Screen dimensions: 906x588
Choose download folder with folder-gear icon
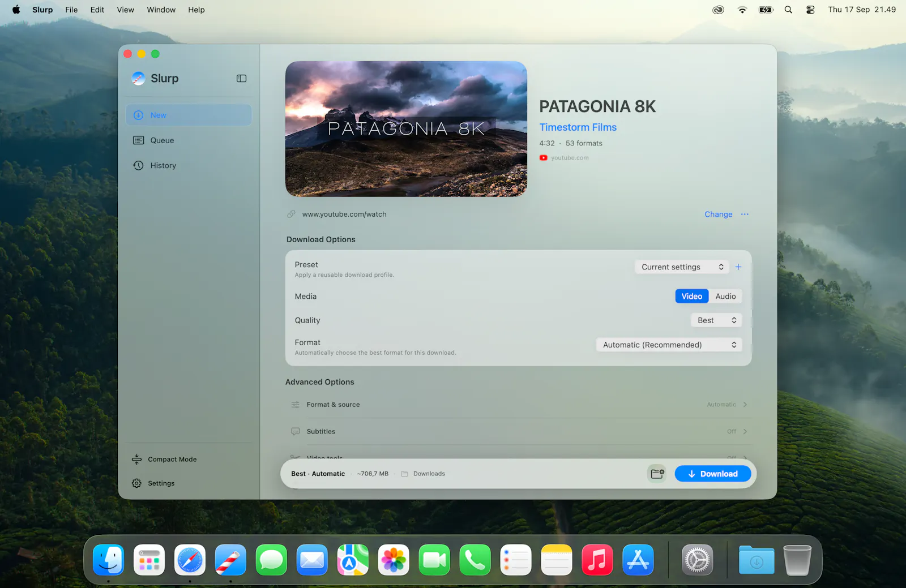[657, 474]
